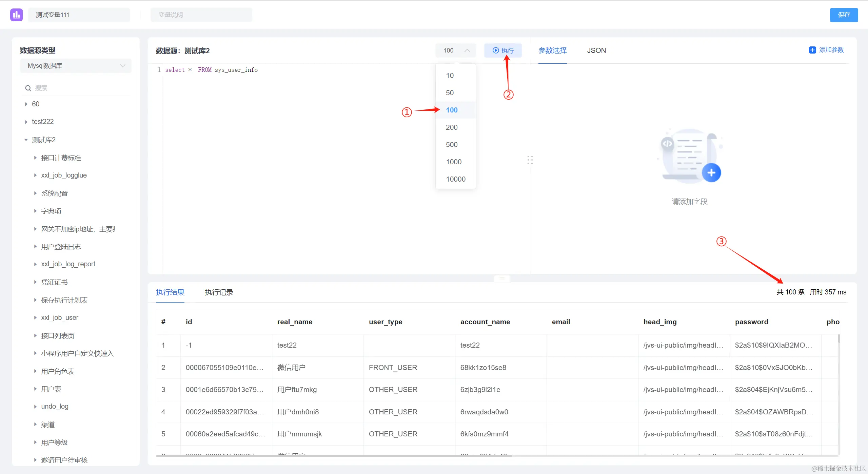Screen dimensions: 868x474
Task: Open the 执行记录 tab
Action: point(219,292)
